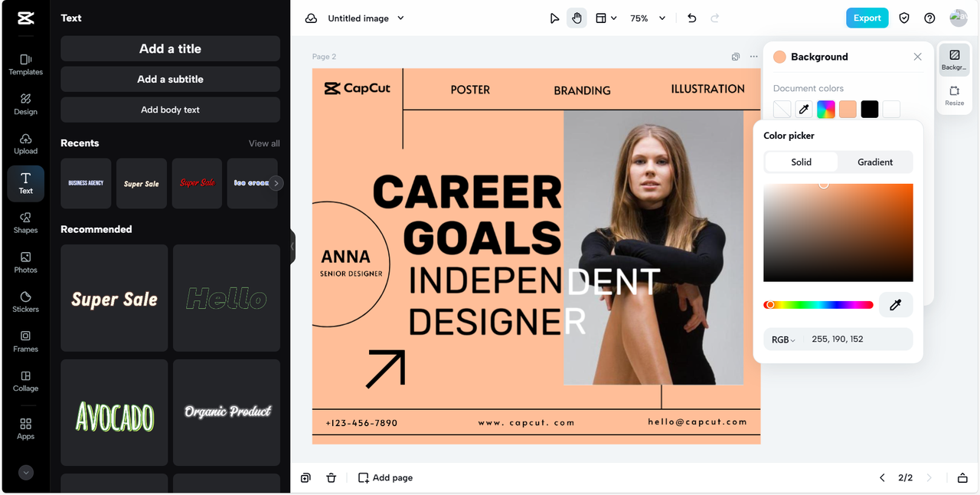Click the Export button
Image resolution: width=980 pixels, height=495 pixels.
pyautogui.click(x=867, y=18)
